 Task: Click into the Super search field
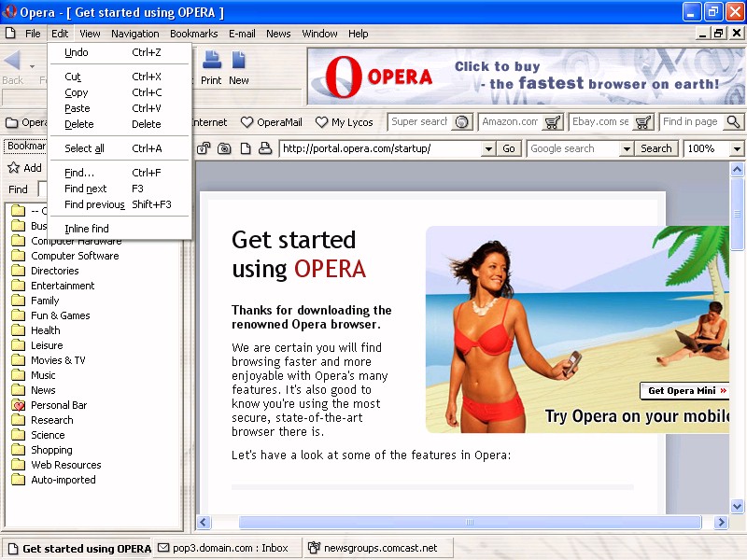[x=421, y=122]
